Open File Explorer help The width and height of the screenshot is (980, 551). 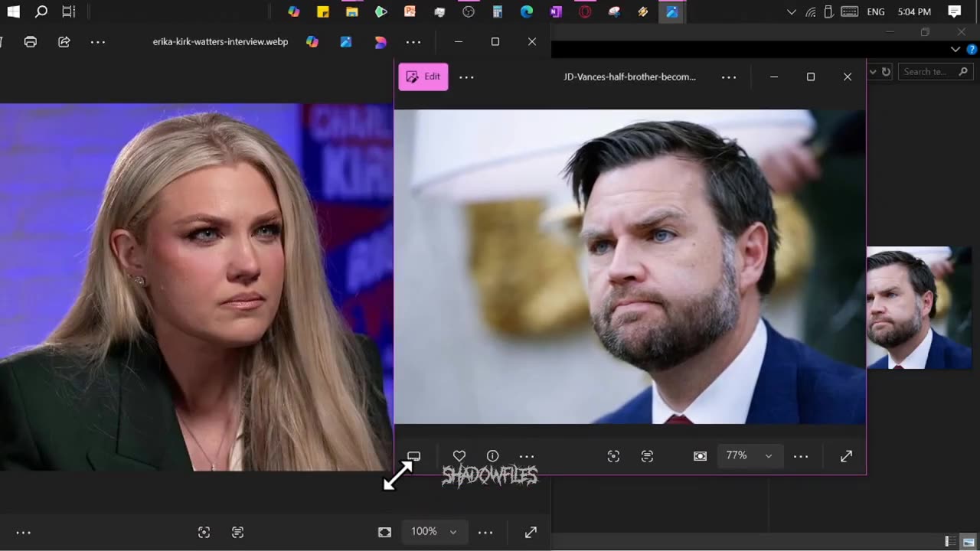coord(972,50)
